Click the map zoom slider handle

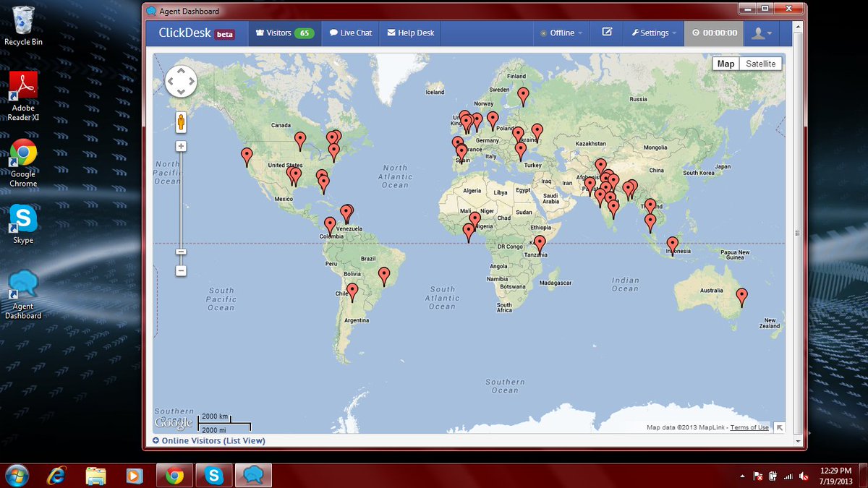[181, 252]
